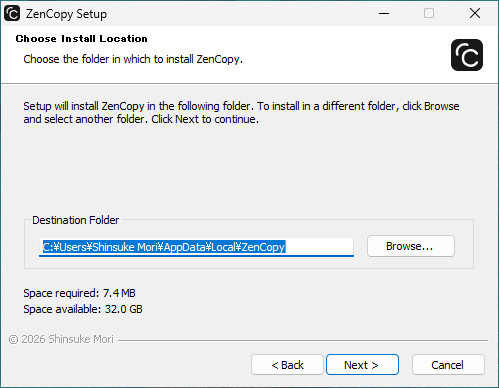Image resolution: width=499 pixels, height=388 pixels.
Task: Proceed with the Next > button
Action: (362, 365)
